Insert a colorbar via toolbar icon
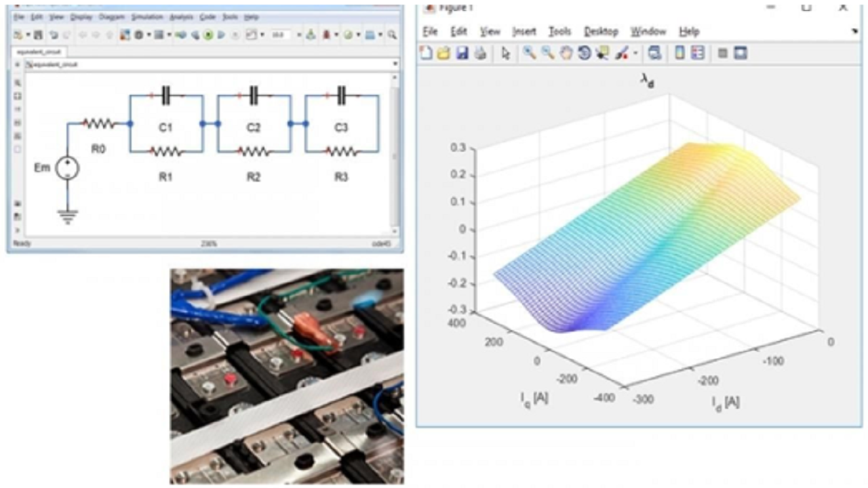 [x=679, y=53]
